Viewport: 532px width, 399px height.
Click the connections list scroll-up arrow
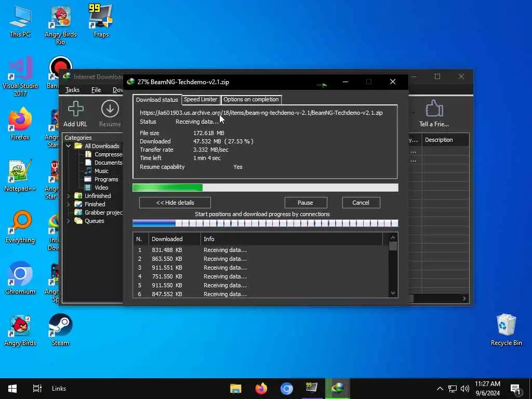(x=393, y=238)
